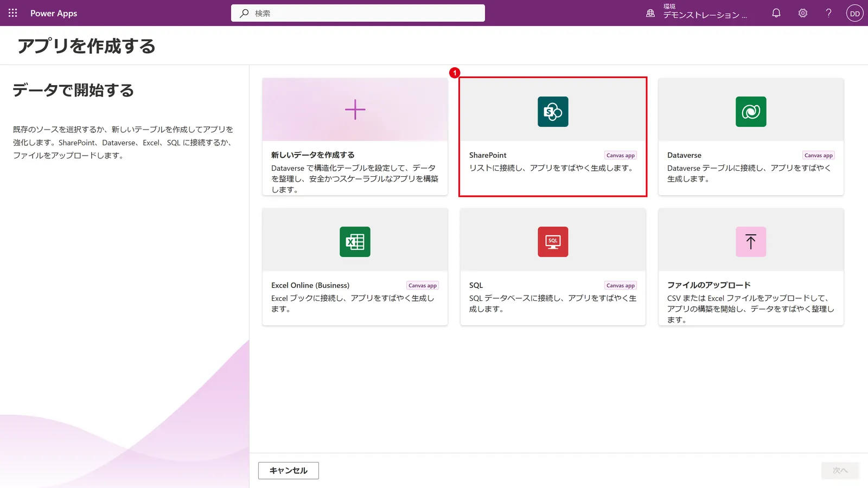
Task: Click the Dataverse テーブルに接続し description
Action: (x=749, y=174)
